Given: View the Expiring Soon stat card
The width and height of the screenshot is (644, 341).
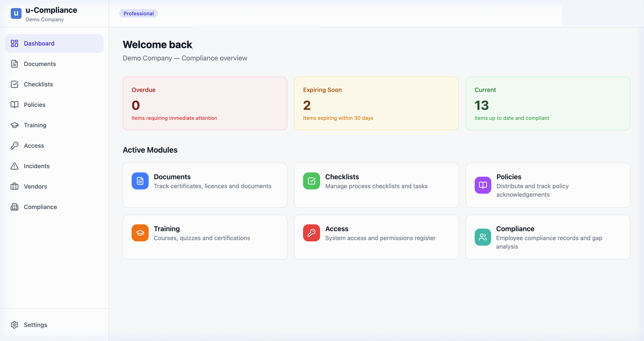Looking at the screenshot, I should (376, 103).
